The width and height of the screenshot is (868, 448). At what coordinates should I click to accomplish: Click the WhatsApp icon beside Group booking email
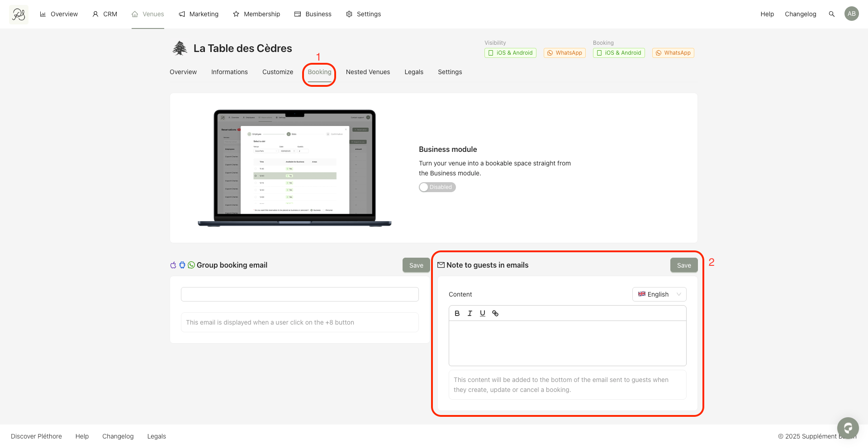(x=191, y=265)
